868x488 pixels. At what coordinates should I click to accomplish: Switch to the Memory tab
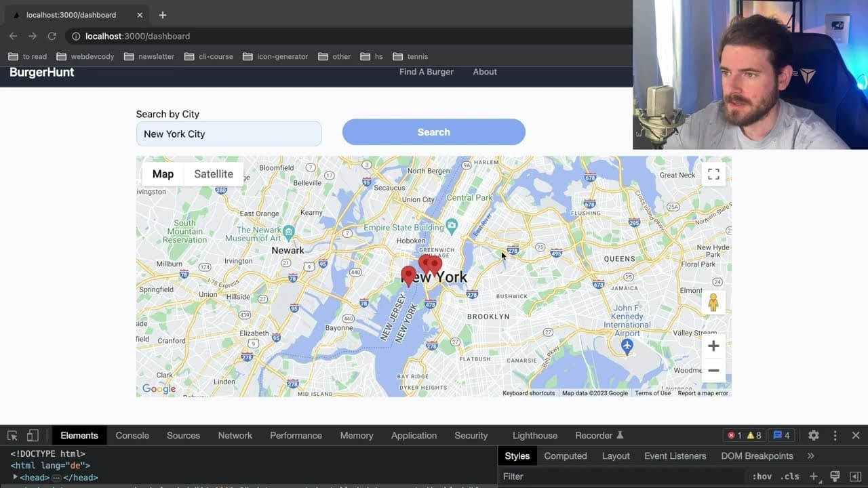click(357, 436)
